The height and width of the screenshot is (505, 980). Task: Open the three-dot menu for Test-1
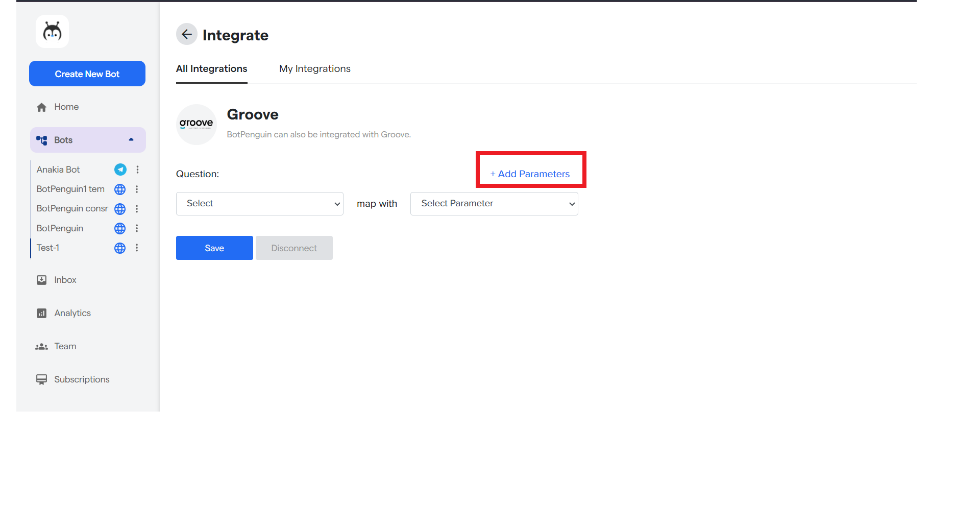tap(137, 248)
